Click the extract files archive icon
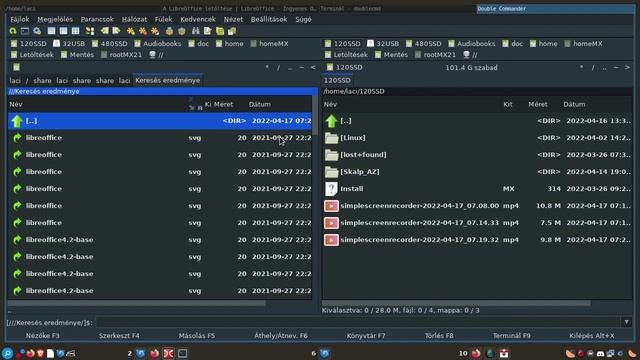Viewport: 640px width, 360px height. click(182, 31)
